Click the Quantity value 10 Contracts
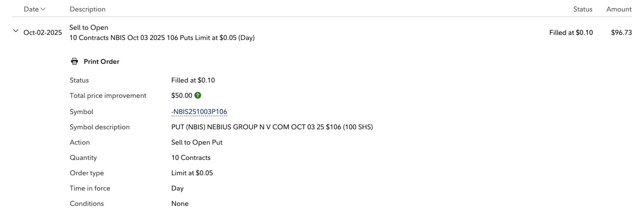Screen dimensions: 644x208 point(191,158)
